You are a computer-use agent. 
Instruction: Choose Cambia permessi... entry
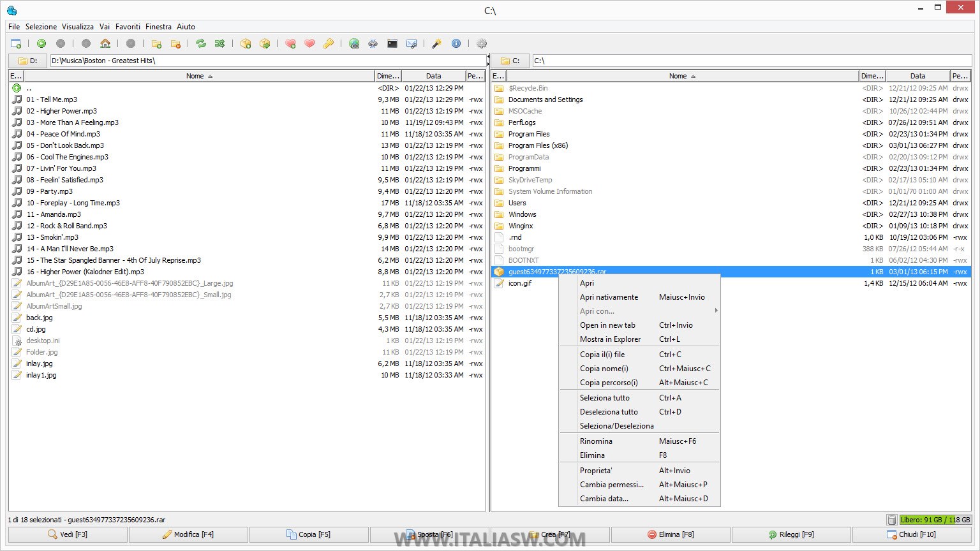[x=639, y=485]
